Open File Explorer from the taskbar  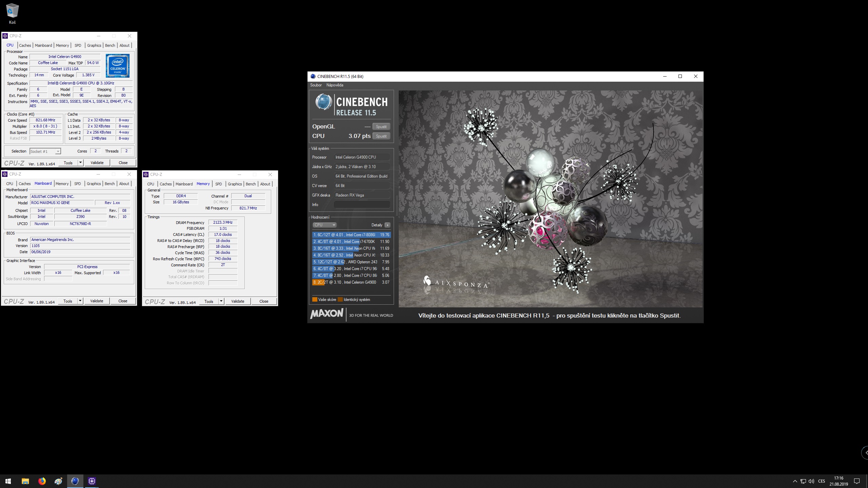[x=25, y=481]
